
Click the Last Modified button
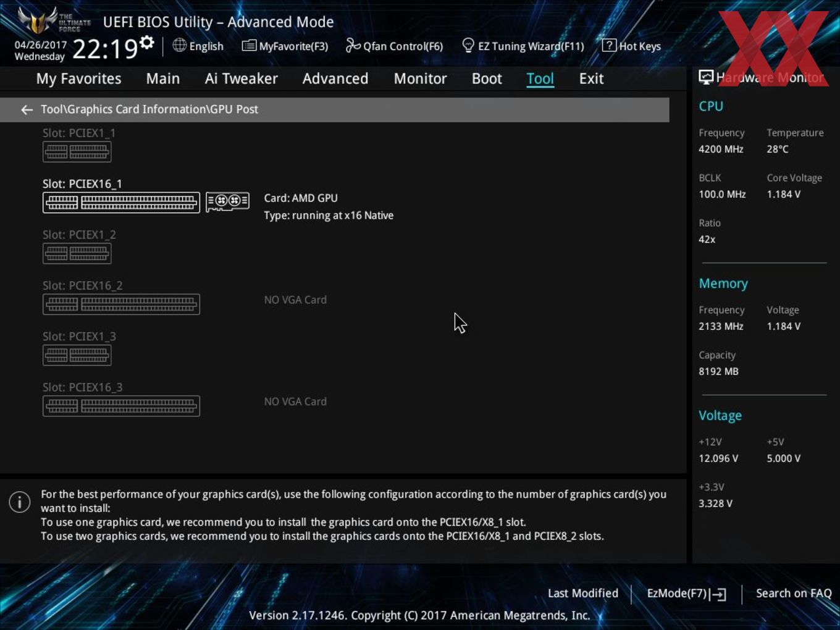coord(583,594)
